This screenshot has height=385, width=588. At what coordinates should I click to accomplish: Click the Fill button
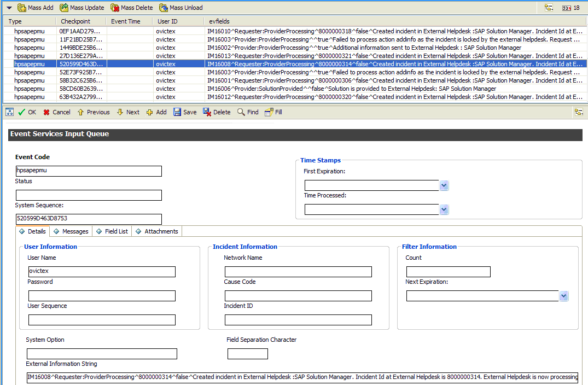point(273,112)
